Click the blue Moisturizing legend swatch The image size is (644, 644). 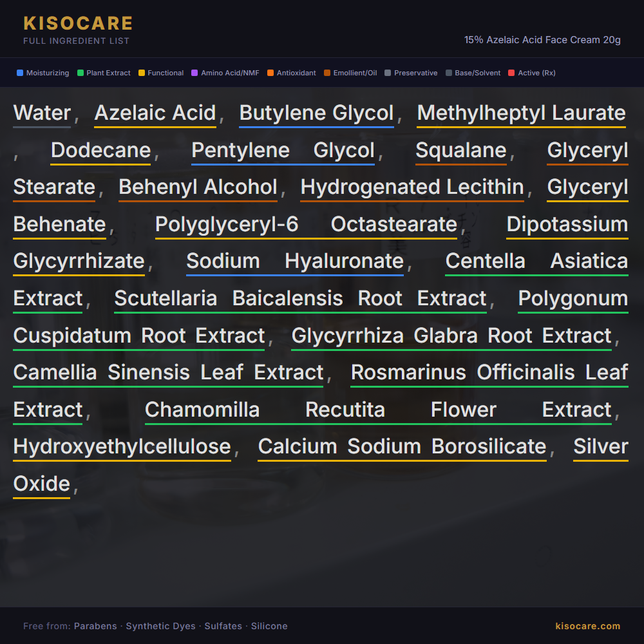pyautogui.click(x=20, y=73)
